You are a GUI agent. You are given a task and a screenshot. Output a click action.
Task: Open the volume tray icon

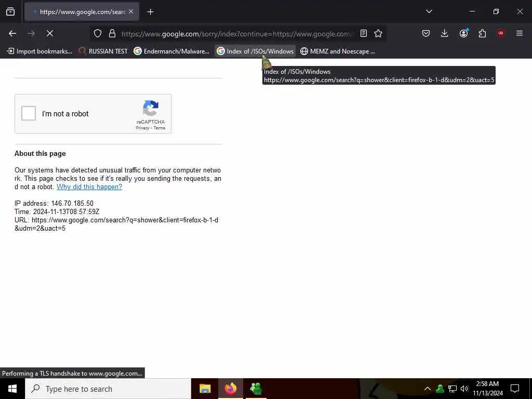[x=464, y=389]
